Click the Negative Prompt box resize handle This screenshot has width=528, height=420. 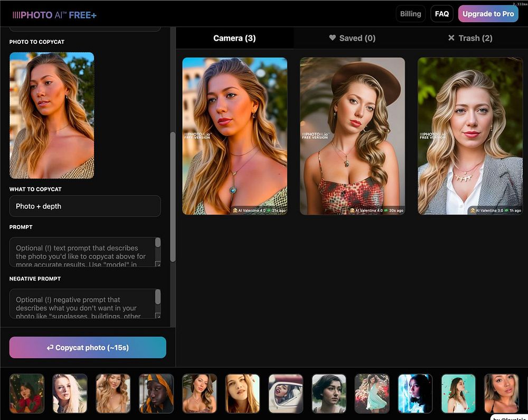click(x=157, y=315)
